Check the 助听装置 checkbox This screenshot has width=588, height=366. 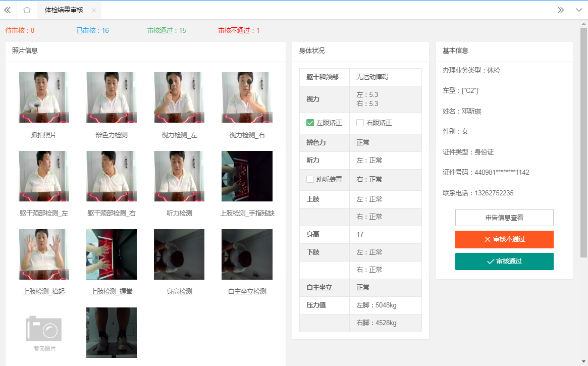[310, 179]
